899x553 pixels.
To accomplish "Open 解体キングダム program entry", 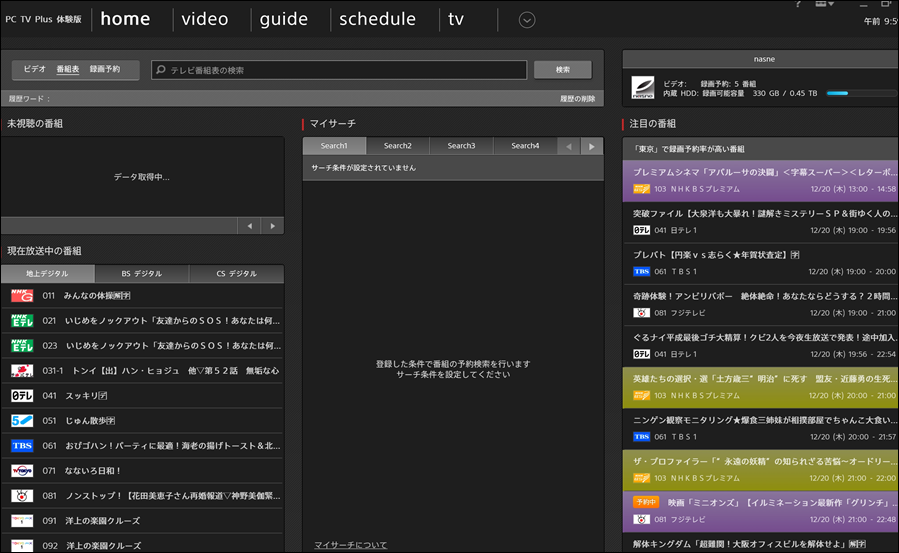I will point(761,543).
